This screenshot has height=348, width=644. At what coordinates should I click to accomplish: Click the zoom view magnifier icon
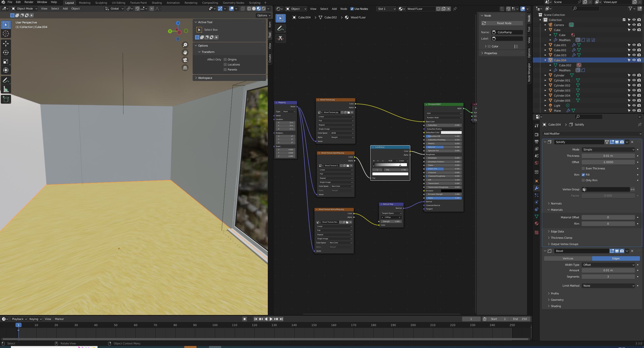coord(185,45)
